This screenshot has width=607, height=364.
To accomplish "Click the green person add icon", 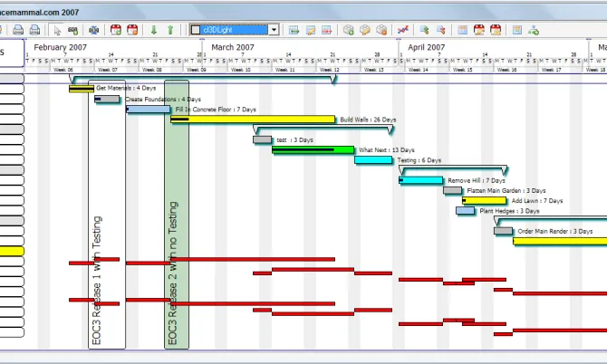I will point(534,30).
